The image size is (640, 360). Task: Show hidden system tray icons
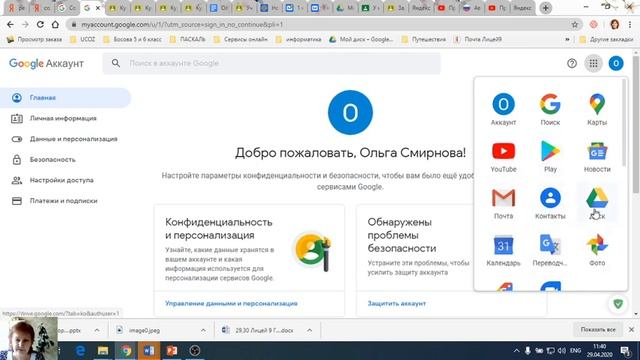click(x=516, y=351)
